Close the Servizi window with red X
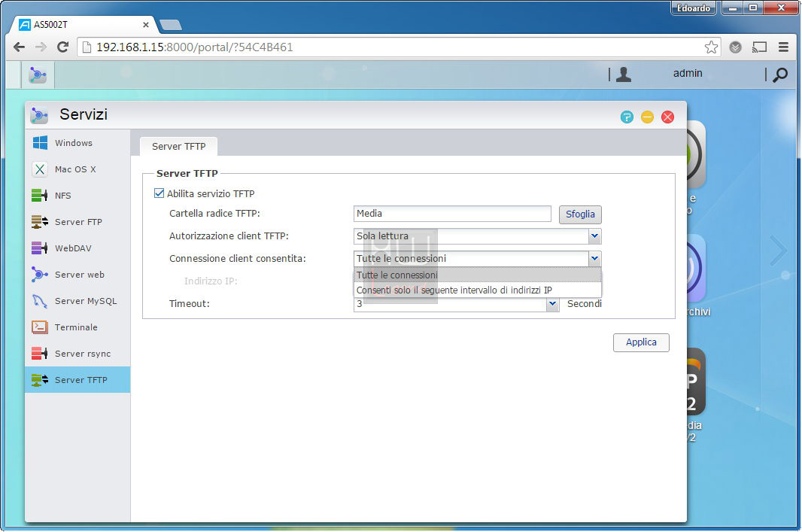The image size is (802, 532). click(x=667, y=117)
